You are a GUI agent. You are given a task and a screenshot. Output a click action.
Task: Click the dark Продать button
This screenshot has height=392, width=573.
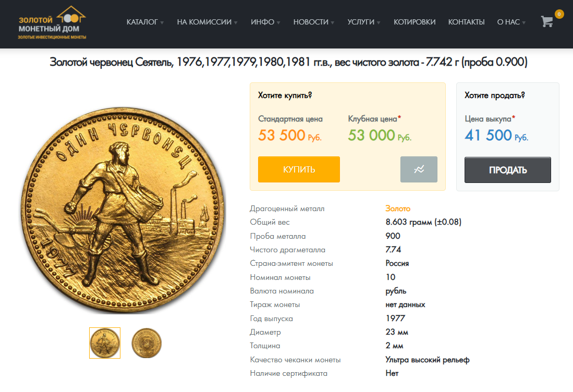(508, 170)
